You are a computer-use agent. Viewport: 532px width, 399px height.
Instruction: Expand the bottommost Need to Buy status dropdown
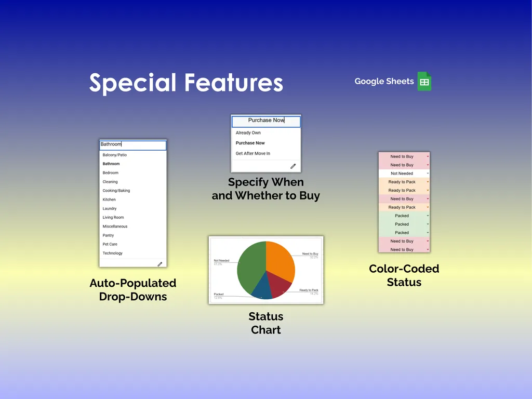tap(428, 250)
